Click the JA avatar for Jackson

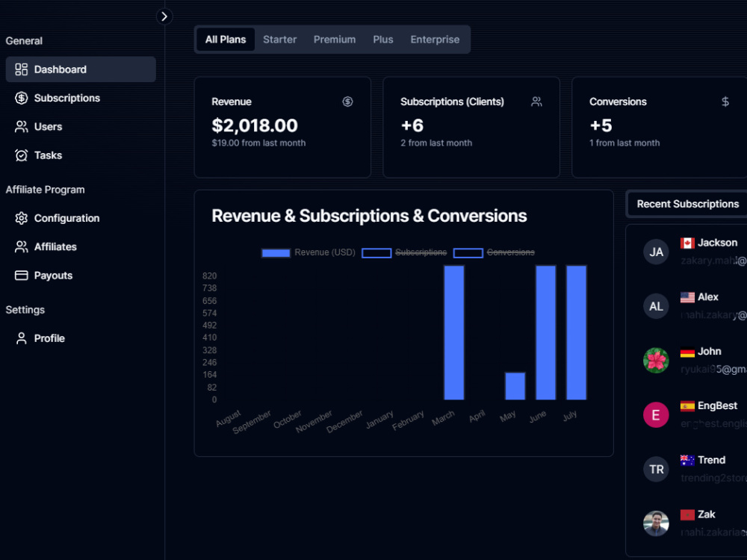pyautogui.click(x=656, y=252)
